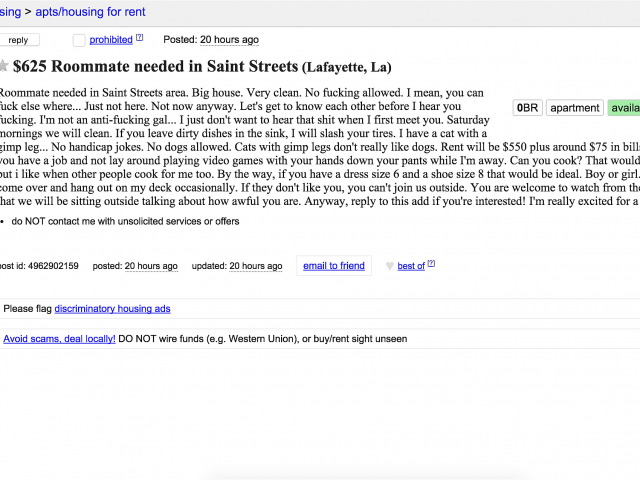Click the posted 20 hours ago footer timestamp
Image resolution: width=640 pixels, height=480 pixels.
[151, 266]
